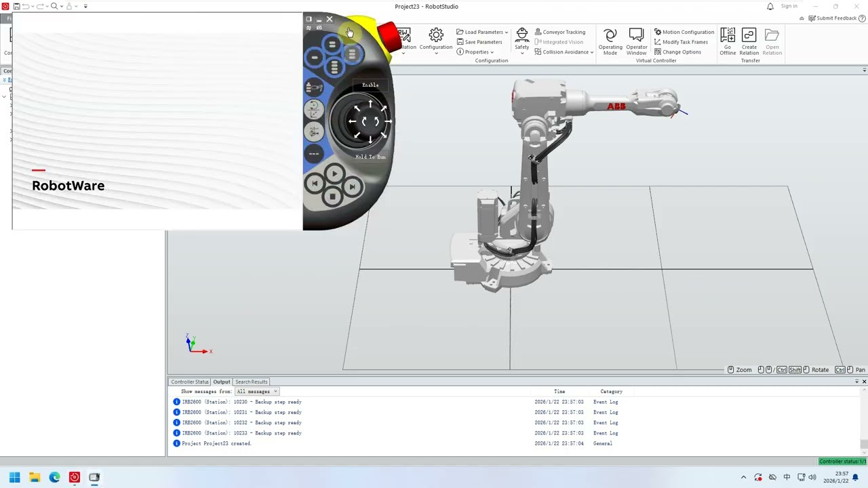Close the Output panel

click(x=864, y=382)
